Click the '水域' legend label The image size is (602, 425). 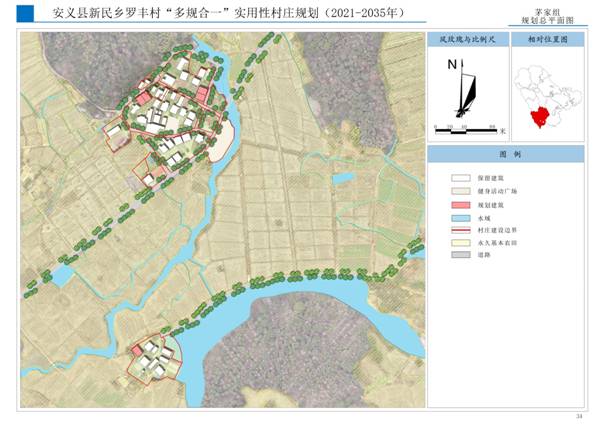484,218
